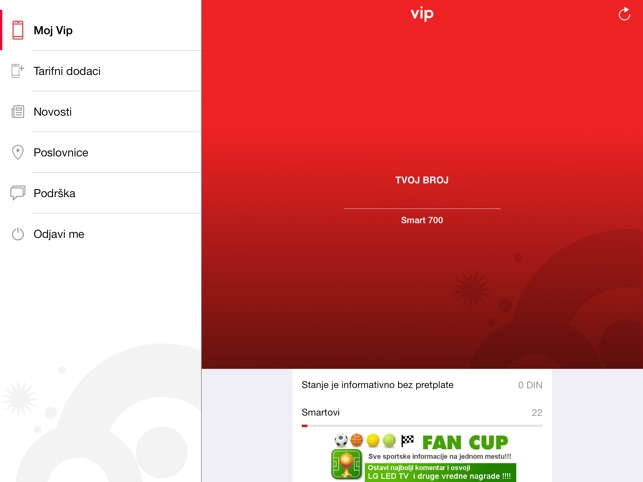Log out using Odjavi me

pos(101,234)
